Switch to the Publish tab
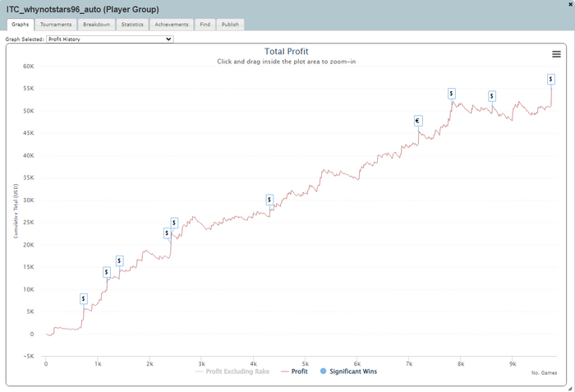575x392 pixels. 230,25
